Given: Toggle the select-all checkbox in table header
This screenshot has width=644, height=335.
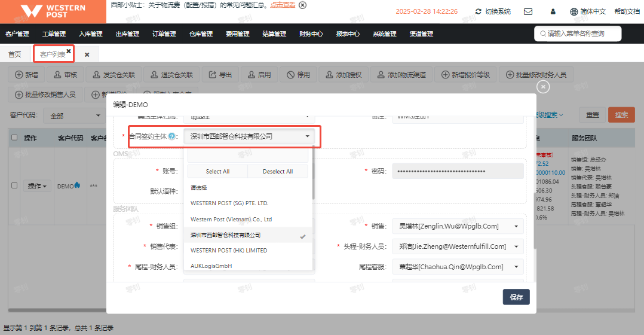Looking at the screenshot, I should (x=14, y=137).
